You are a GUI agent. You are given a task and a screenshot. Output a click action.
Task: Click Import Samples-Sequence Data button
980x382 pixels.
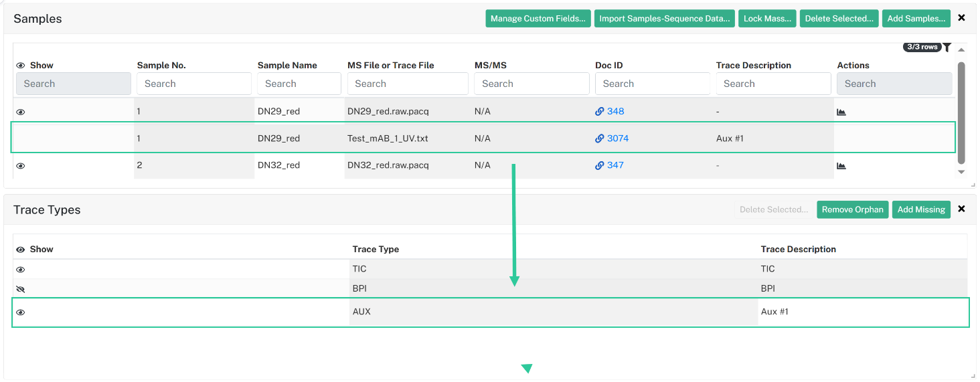click(x=665, y=19)
